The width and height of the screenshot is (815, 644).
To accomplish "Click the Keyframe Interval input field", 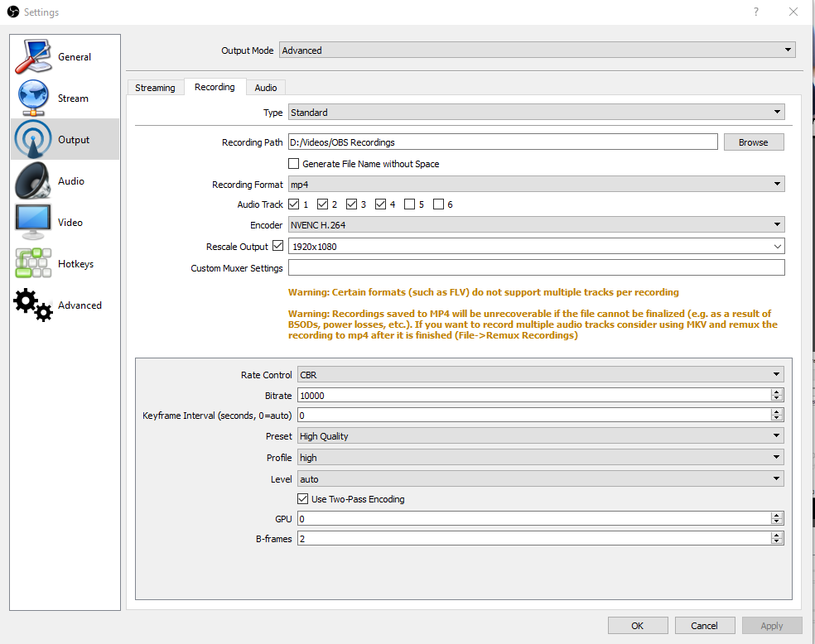I will click(x=534, y=415).
